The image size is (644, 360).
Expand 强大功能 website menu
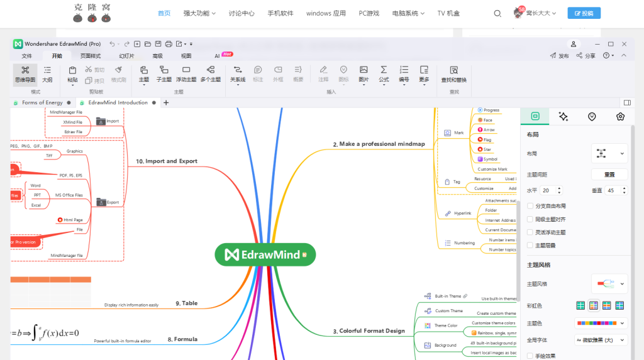click(199, 14)
